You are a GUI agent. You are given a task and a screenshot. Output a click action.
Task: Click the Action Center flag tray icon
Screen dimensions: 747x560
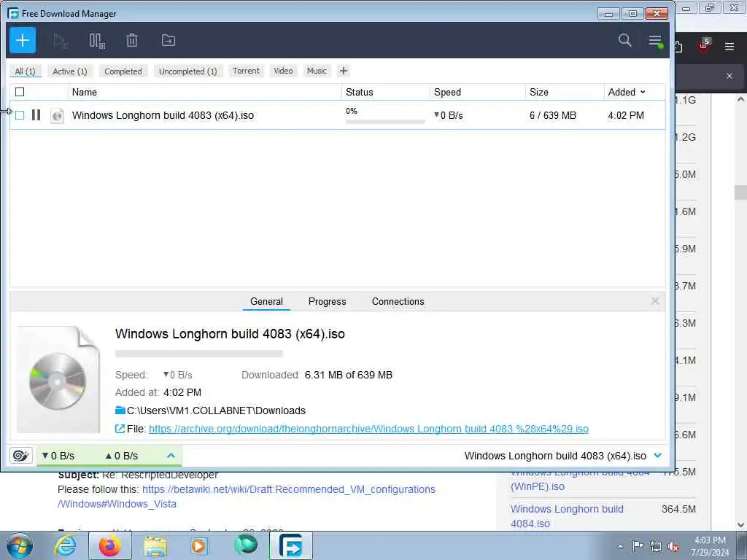(638, 545)
